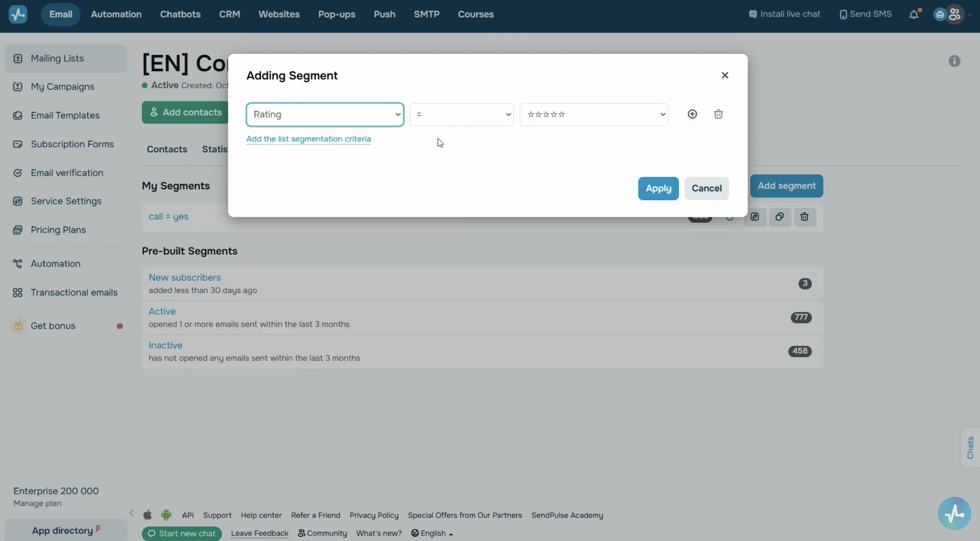Open App directory

pos(66,531)
